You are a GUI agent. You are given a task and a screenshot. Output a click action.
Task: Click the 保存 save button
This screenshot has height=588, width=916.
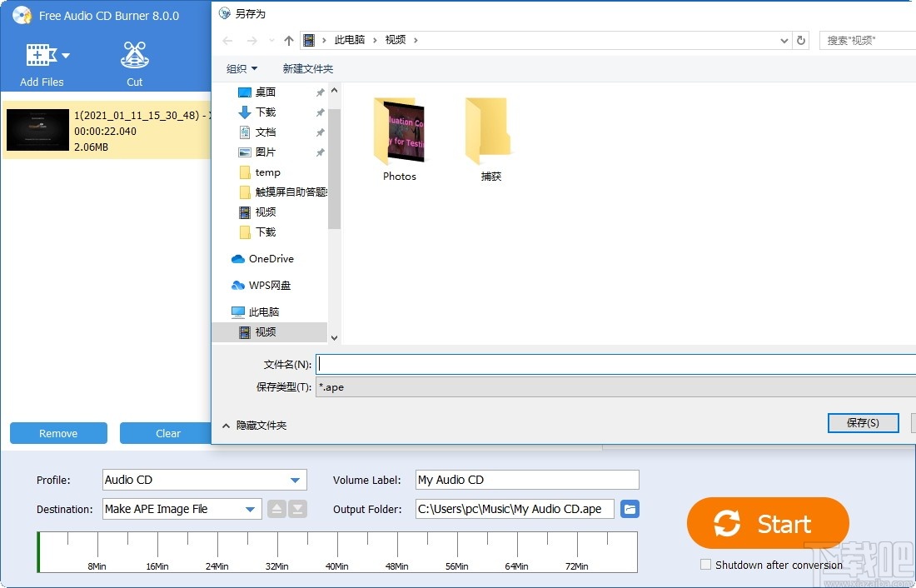(863, 422)
